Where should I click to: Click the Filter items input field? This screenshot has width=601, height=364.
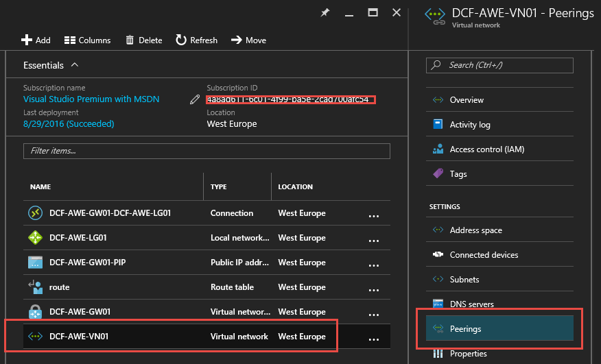(x=207, y=151)
